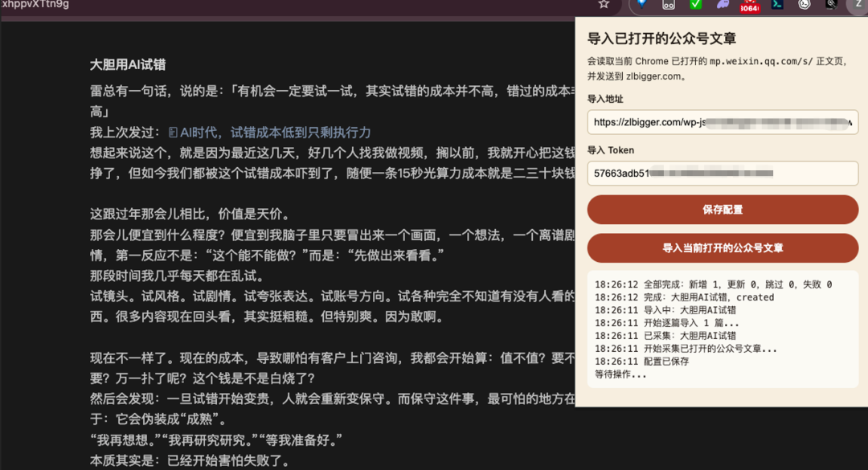Click log line 配置已保存
The height and width of the screenshot is (470, 868).
641,362
